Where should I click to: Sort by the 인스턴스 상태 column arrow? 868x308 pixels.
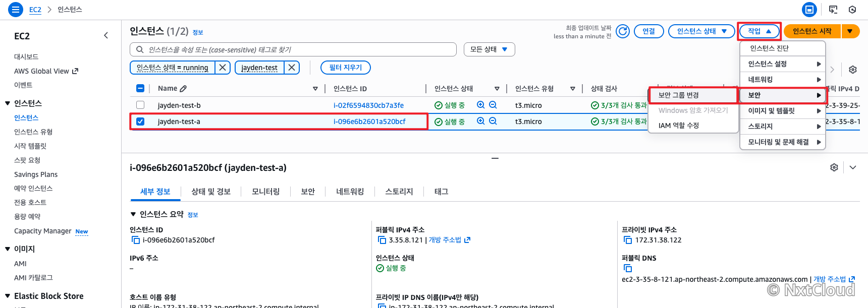click(497, 89)
